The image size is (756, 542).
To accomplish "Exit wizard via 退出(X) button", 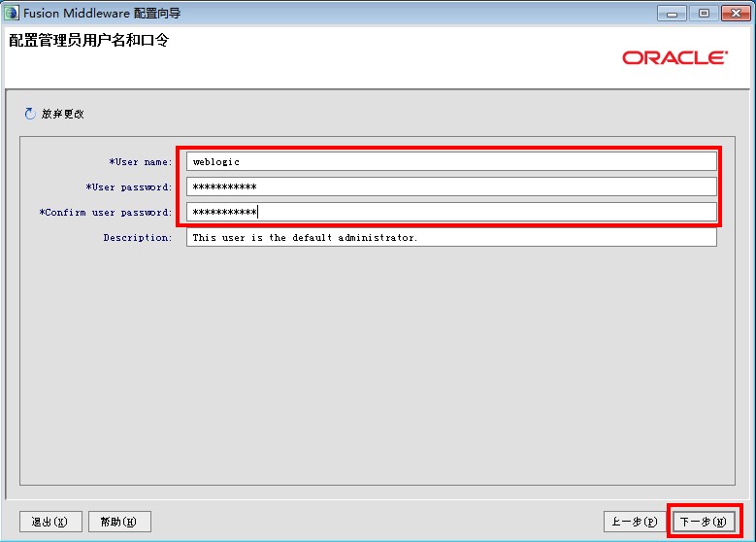I will click(x=50, y=522).
